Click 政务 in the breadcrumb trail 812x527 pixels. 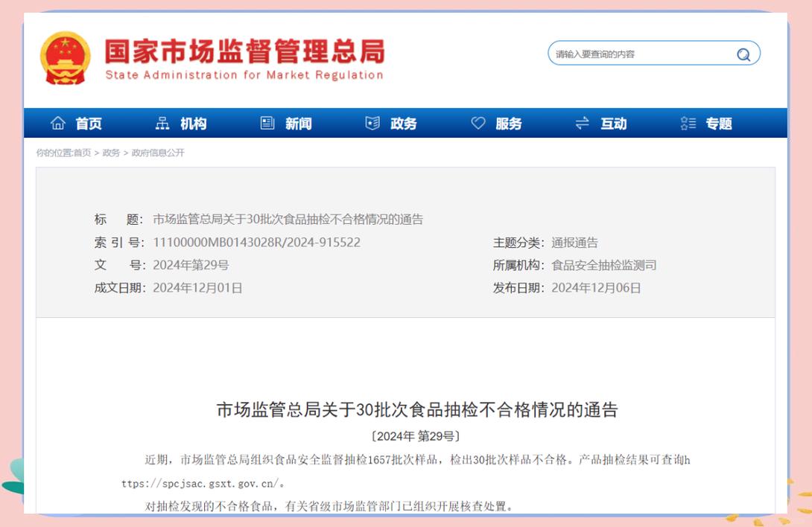point(111,153)
